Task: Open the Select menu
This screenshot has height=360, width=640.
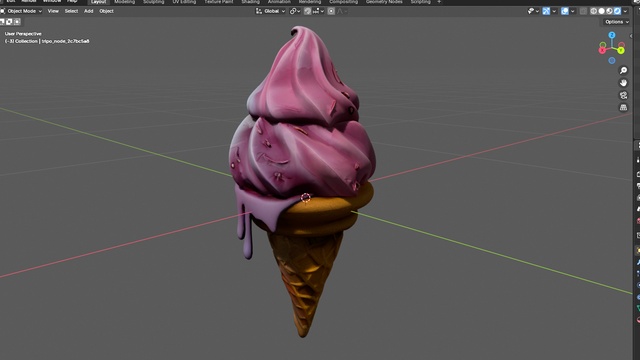Action: pyautogui.click(x=71, y=11)
